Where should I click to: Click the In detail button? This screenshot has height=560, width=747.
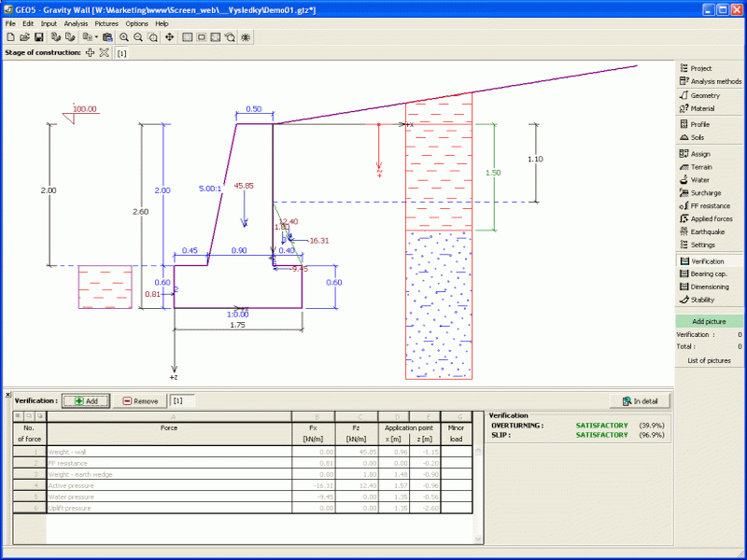coord(640,399)
